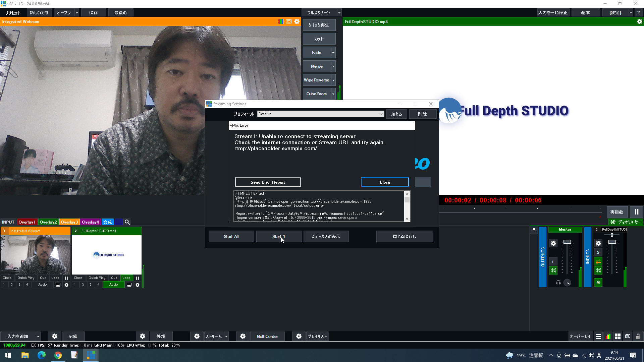
Task: Select the Overlay2 tab
Action: pos(48,222)
